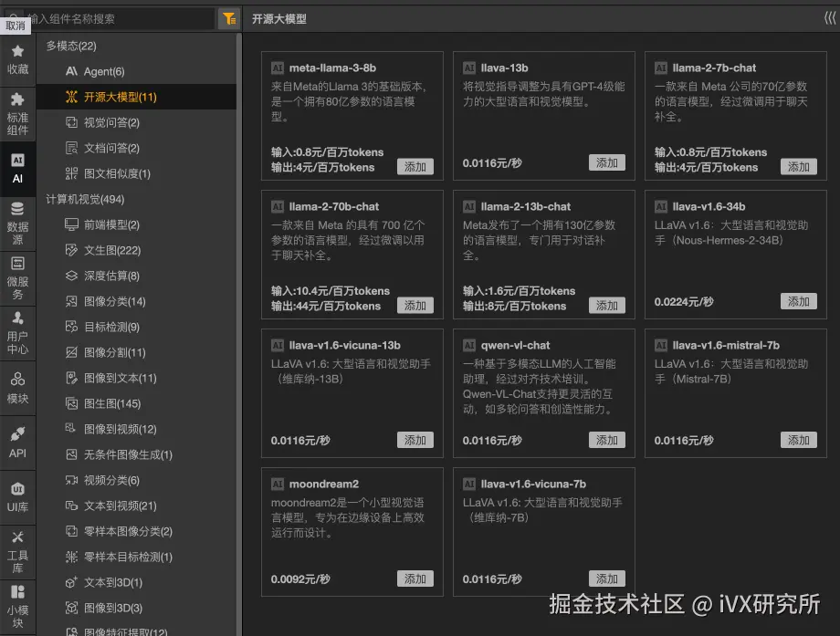Image resolution: width=840 pixels, height=636 pixels.
Task: Add the llava-13b model
Action: [607, 162]
